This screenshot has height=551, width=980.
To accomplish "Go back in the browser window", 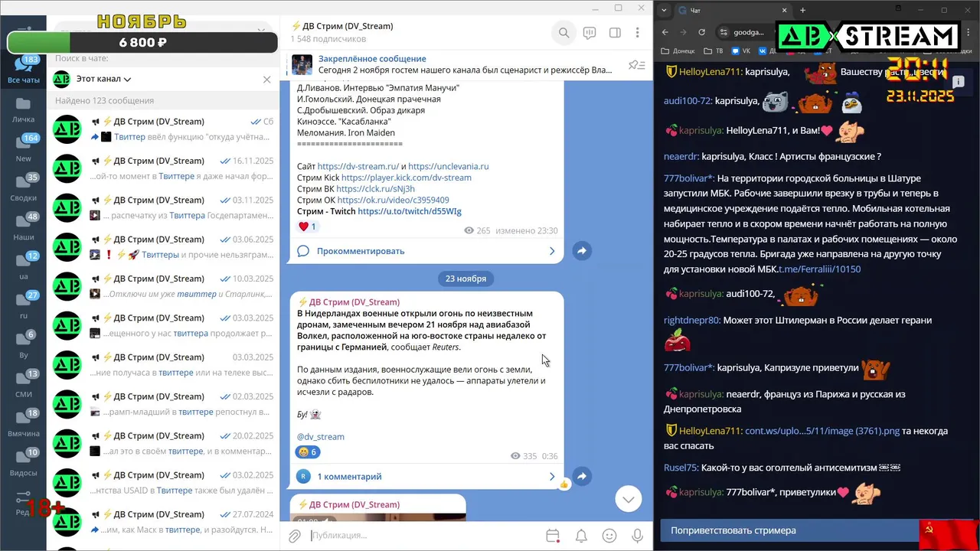I will tap(665, 32).
